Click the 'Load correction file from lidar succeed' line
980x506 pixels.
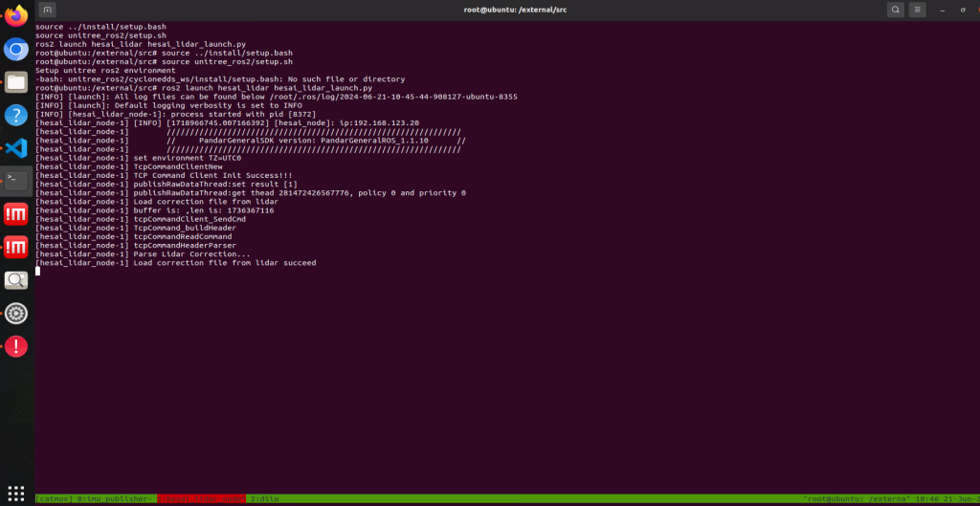tap(176, 263)
